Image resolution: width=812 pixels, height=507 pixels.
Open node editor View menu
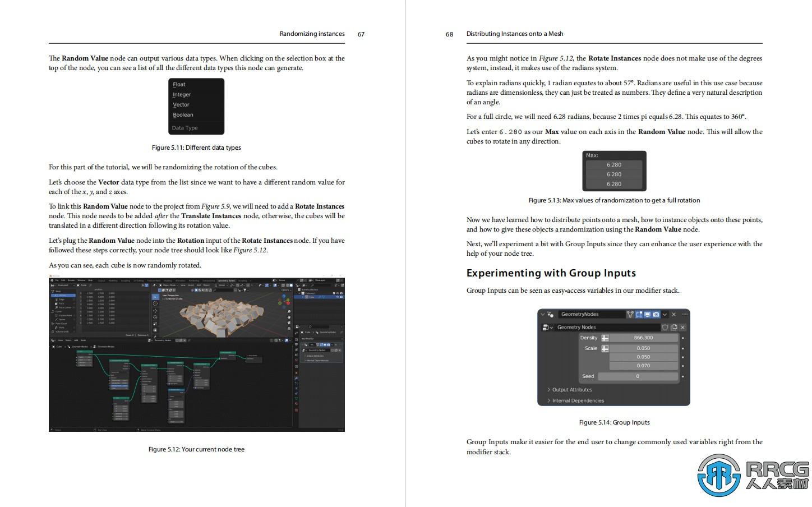61,340
